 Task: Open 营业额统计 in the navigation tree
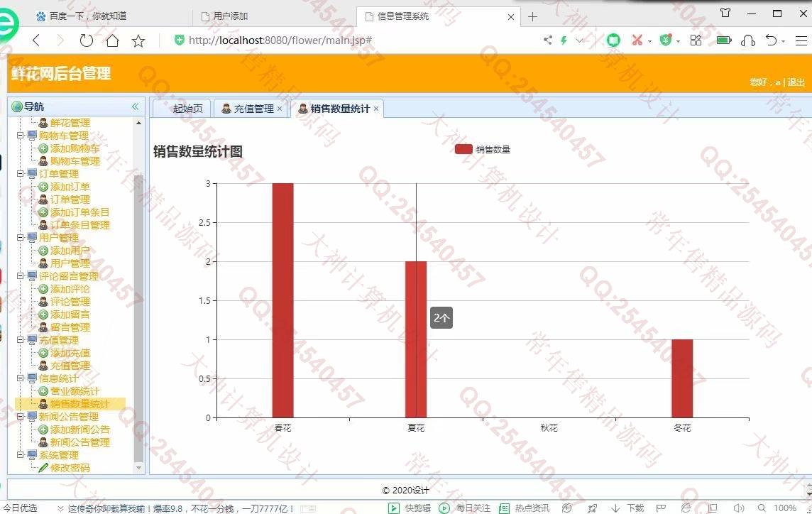point(75,391)
